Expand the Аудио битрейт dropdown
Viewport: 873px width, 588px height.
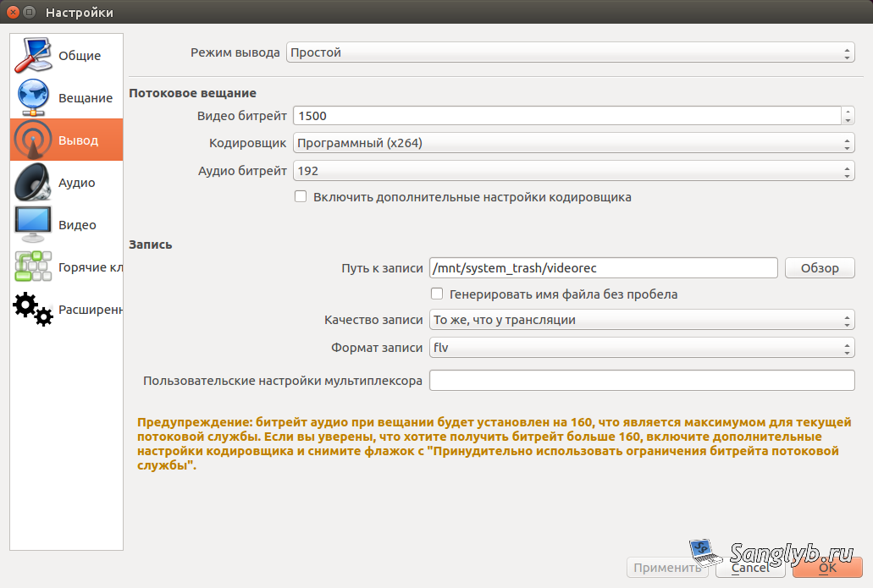pos(574,171)
